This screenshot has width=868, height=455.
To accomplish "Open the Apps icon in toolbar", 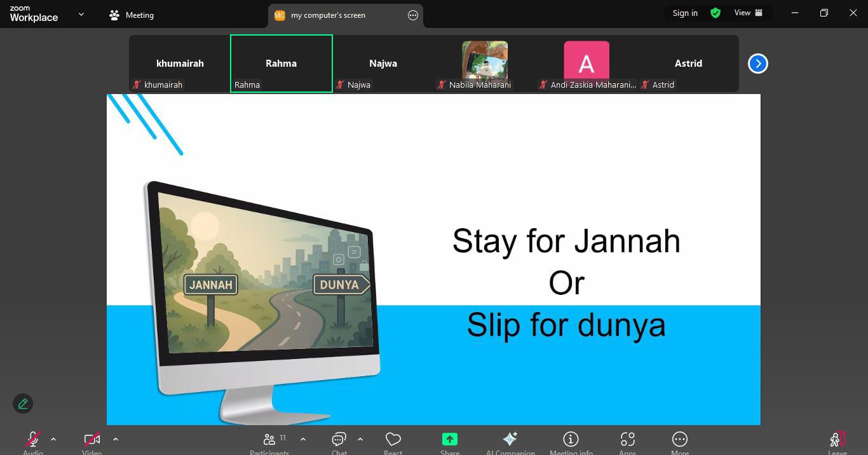I will coord(627,440).
